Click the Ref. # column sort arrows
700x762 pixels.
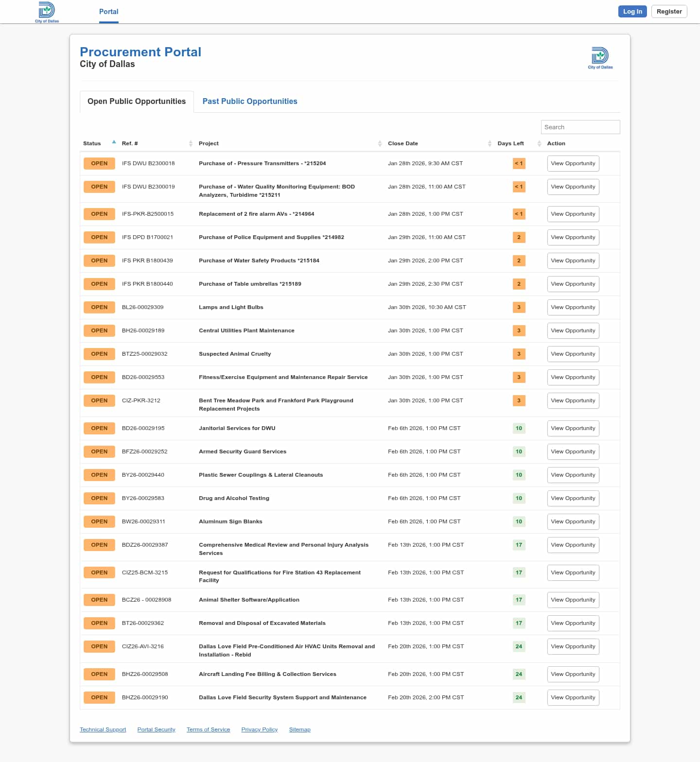[x=191, y=143]
